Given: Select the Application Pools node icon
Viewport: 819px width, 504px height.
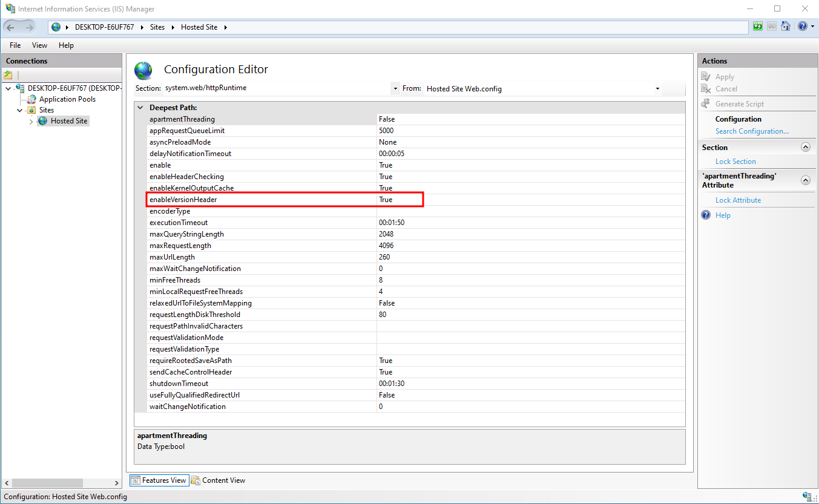Looking at the screenshot, I should [x=31, y=99].
